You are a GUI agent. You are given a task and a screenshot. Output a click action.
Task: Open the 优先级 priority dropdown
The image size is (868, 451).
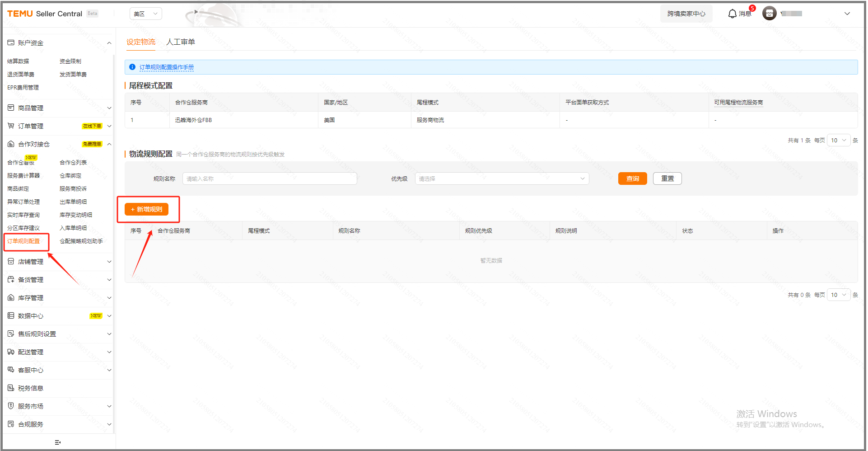[x=501, y=179]
